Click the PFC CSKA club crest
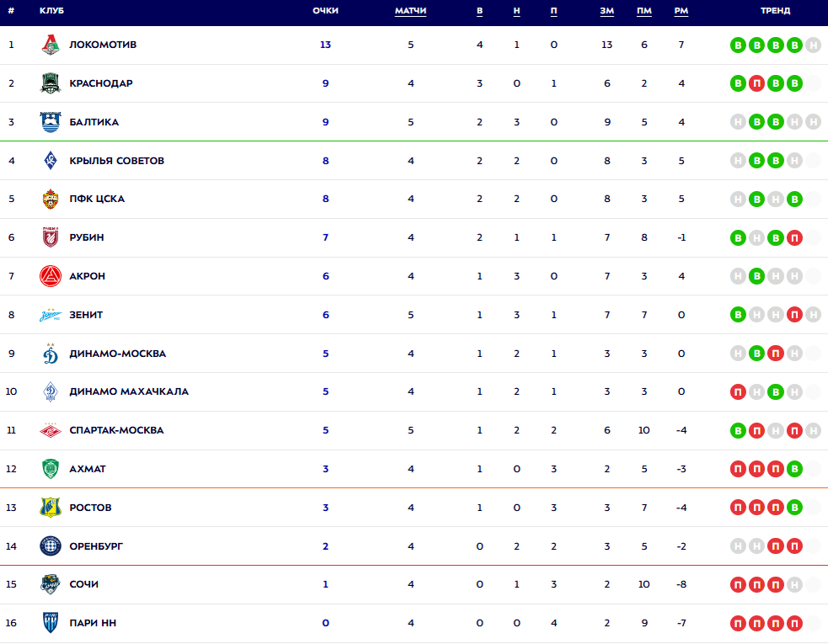The image size is (828, 644). 51,200
